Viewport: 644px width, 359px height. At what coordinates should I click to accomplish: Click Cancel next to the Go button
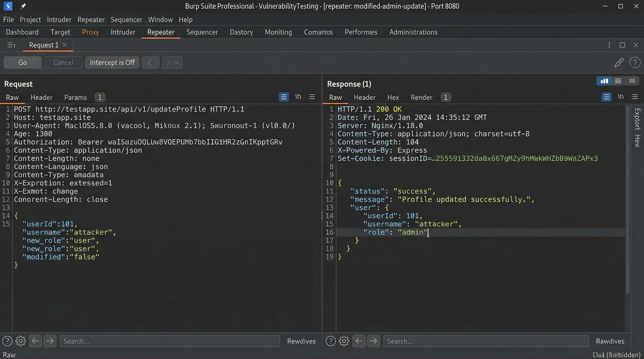pyautogui.click(x=63, y=62)
